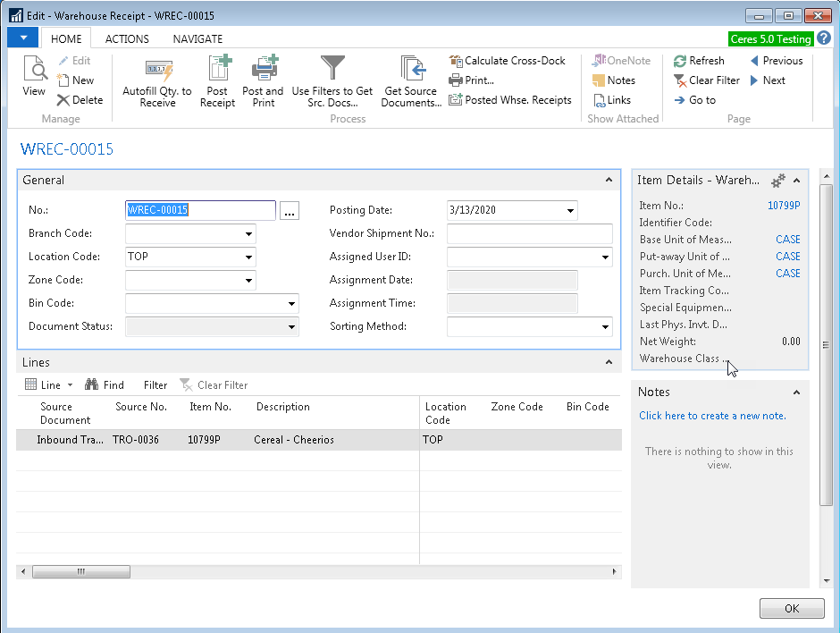Viewport: 840px width, 633px height.
Task: Open the Location Code dropdown
Action: [x=248, y=257]
